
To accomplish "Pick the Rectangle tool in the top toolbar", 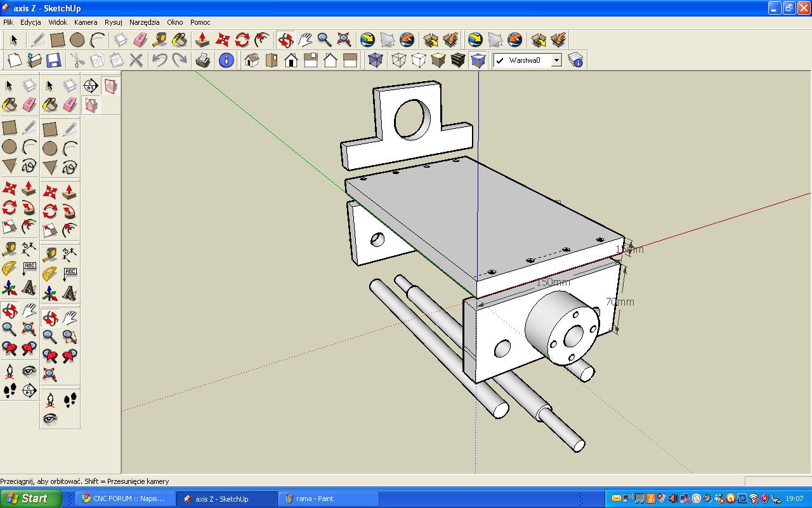I will coord(58,40).
